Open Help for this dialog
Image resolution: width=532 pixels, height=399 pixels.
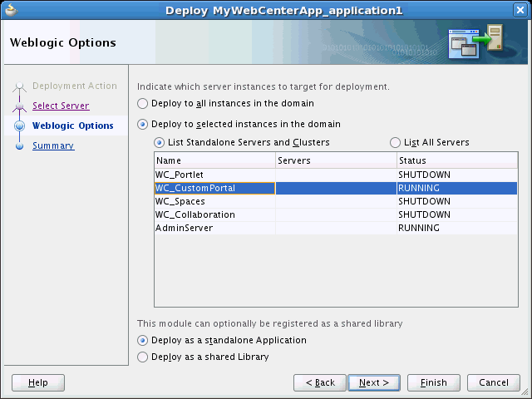(38, 382)
